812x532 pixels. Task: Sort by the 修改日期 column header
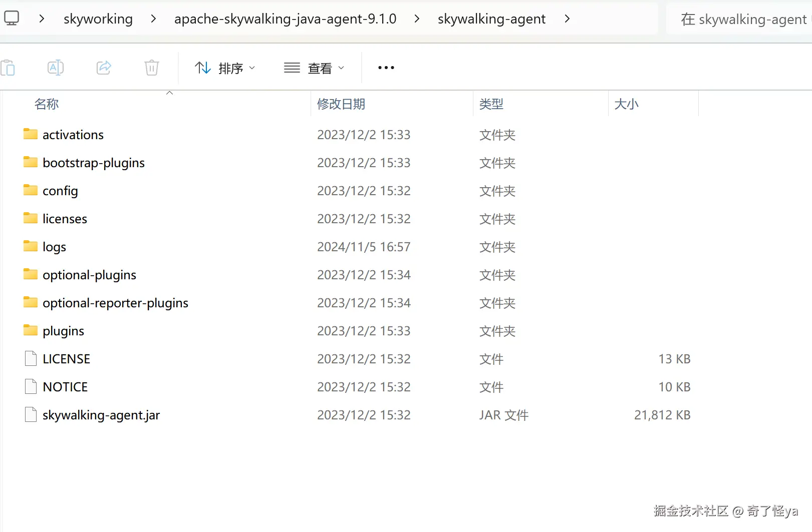[x=341, y=104]
